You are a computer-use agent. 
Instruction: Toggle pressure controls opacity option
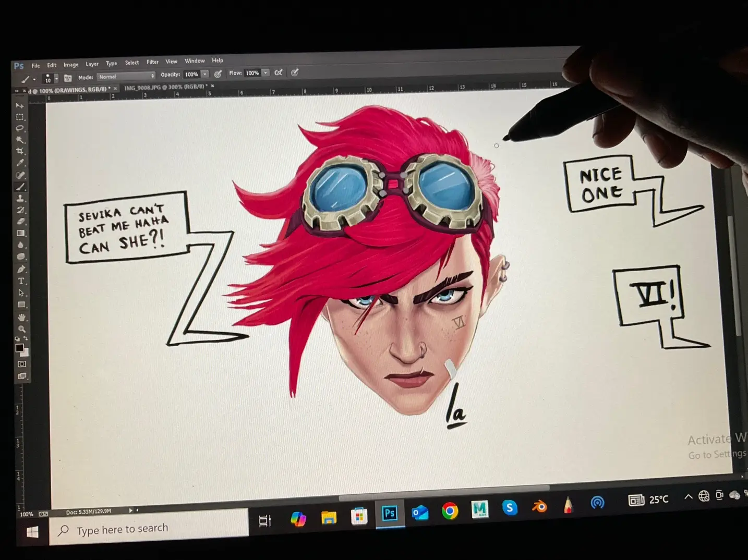tap(218, 74)
